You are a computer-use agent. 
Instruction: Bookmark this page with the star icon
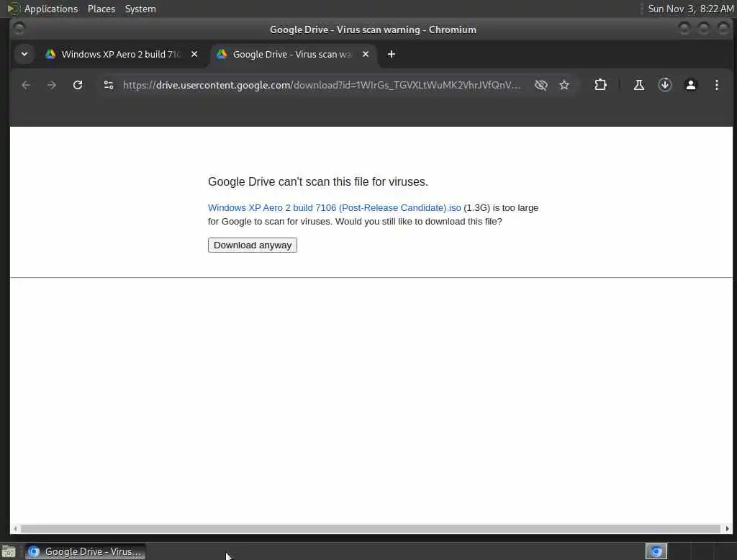[564, 85]
